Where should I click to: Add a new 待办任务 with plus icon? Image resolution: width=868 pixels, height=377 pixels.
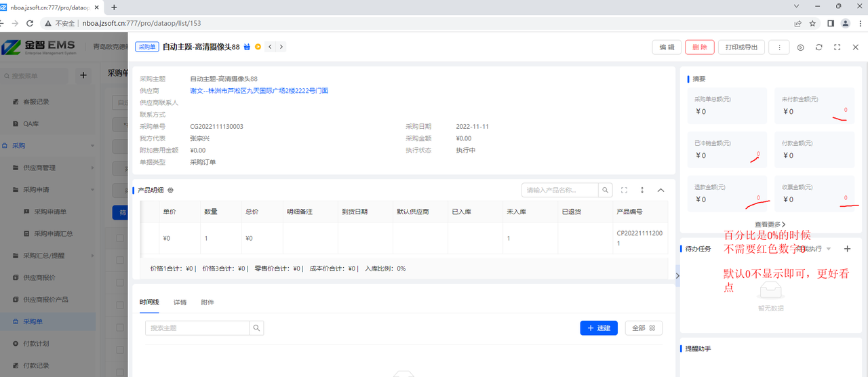(x=847, y=249)
